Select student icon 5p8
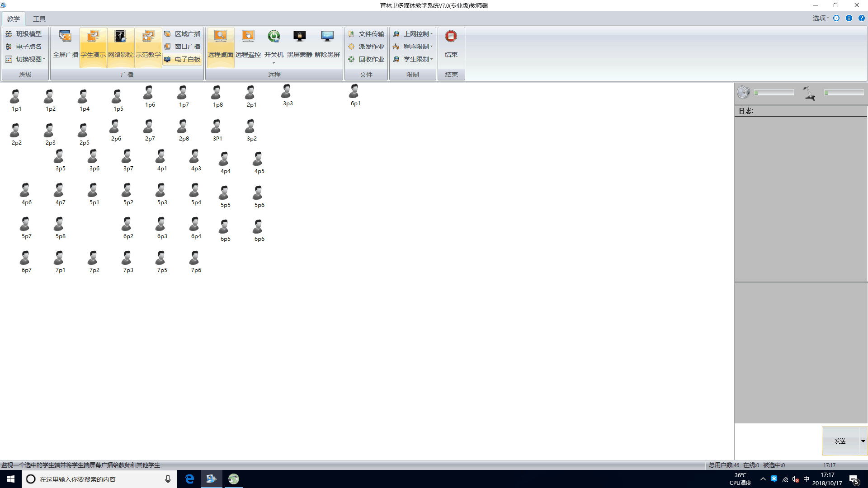The width and height of the screenshot is (868, 488). 60,224
